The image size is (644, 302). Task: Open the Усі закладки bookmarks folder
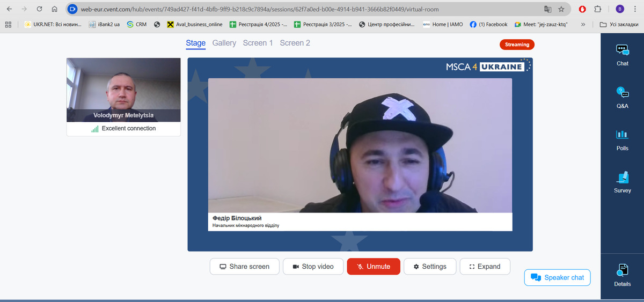[x=618, y=24]
